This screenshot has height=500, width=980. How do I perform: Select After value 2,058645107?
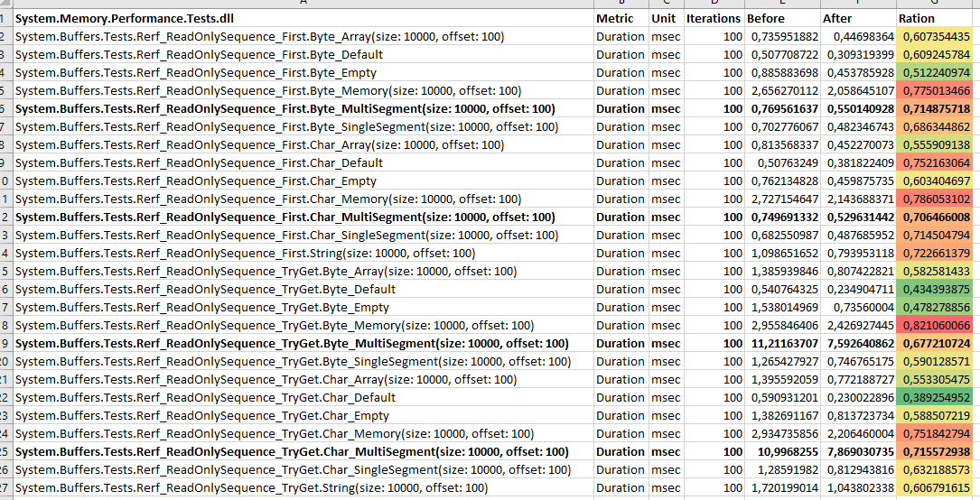(859, 90)
